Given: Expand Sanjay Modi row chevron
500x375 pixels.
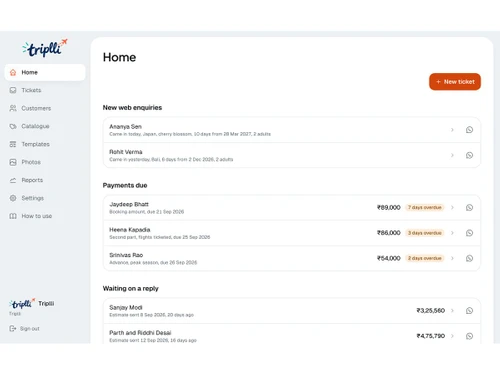Looking at the screenshot, I should (452, 311).
